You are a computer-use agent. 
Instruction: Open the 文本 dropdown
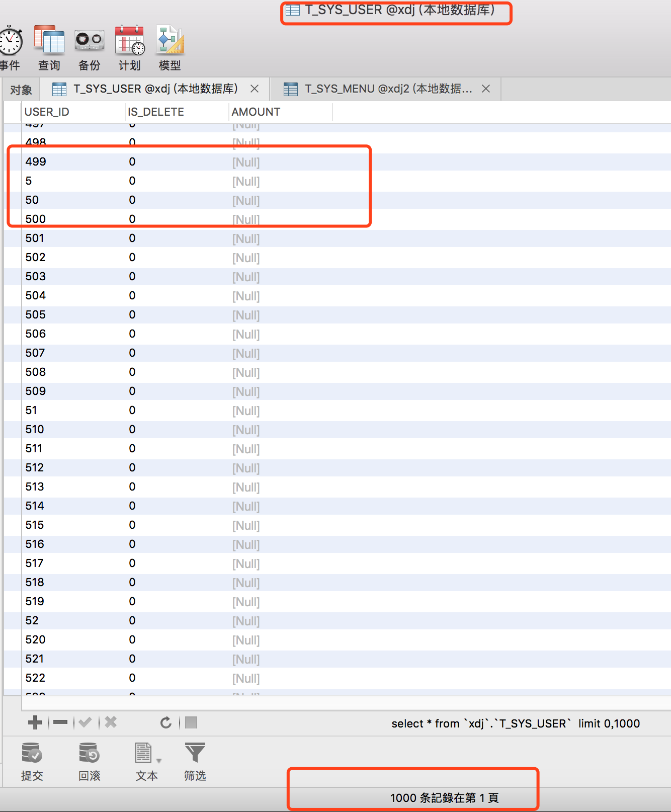[147, 761]
